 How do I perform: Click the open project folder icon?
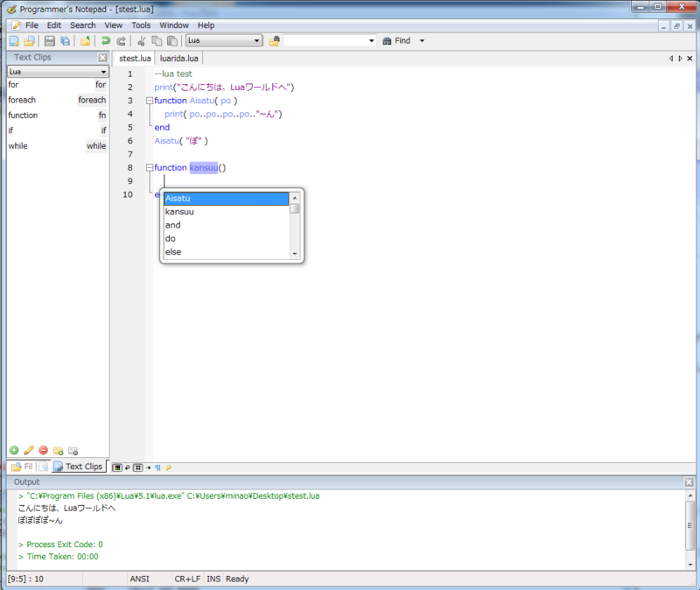[85, 41]
